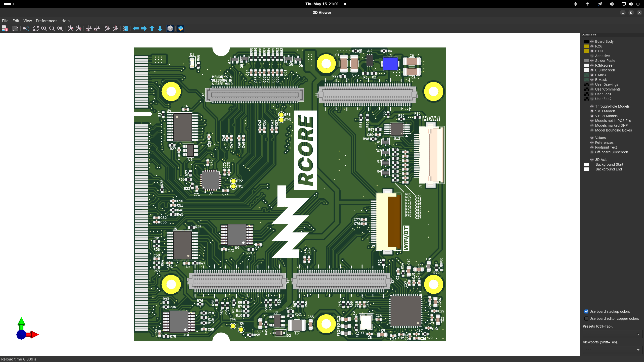Screen dimensions: 644x362
Task: Zoom to fit the board
Action: point(60,28)
